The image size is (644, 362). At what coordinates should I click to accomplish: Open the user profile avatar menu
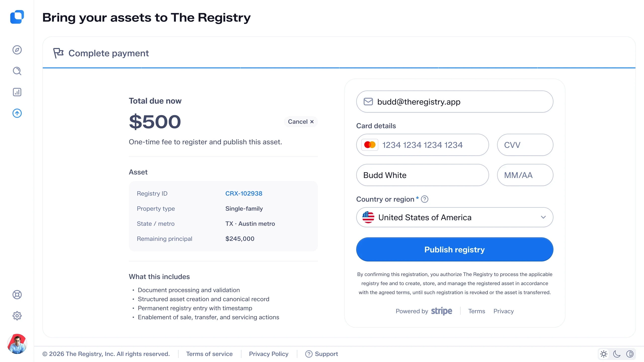click(x=17, y=344)
